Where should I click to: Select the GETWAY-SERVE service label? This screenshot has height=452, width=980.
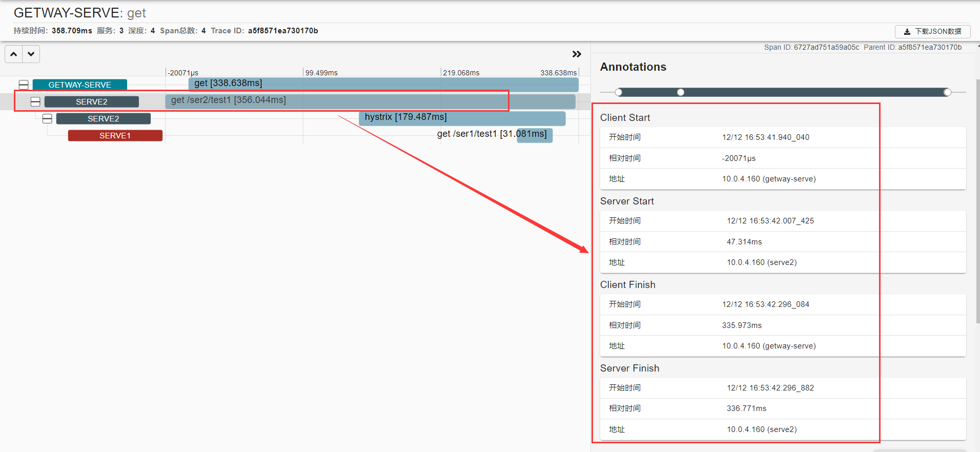pyautogui.click(x=80, y=85)
